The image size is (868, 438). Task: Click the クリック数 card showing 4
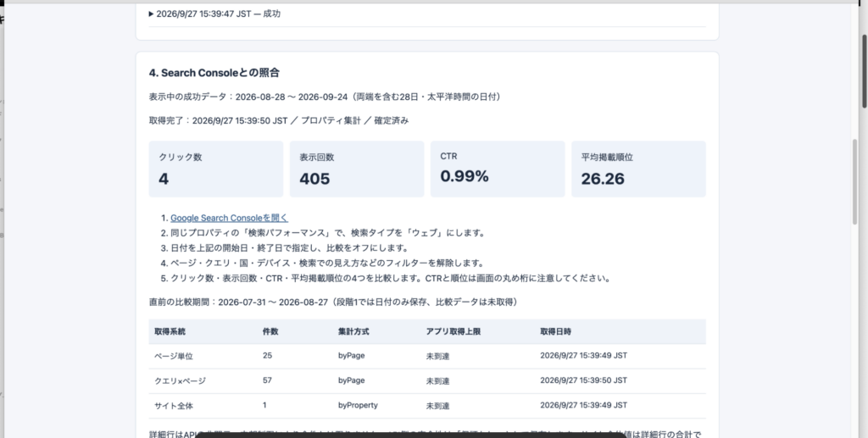pyautogui.click(x=216, y=169)
